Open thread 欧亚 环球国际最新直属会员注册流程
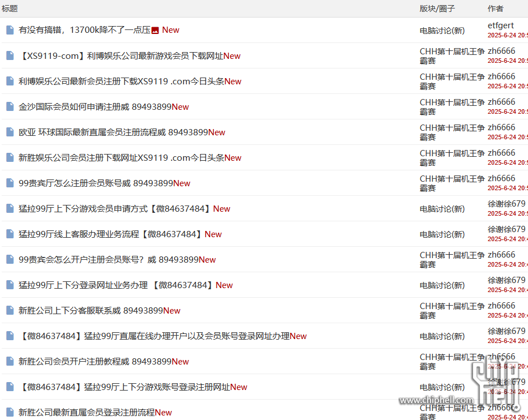This screenshot has height=420, width=528. (113, 132)
